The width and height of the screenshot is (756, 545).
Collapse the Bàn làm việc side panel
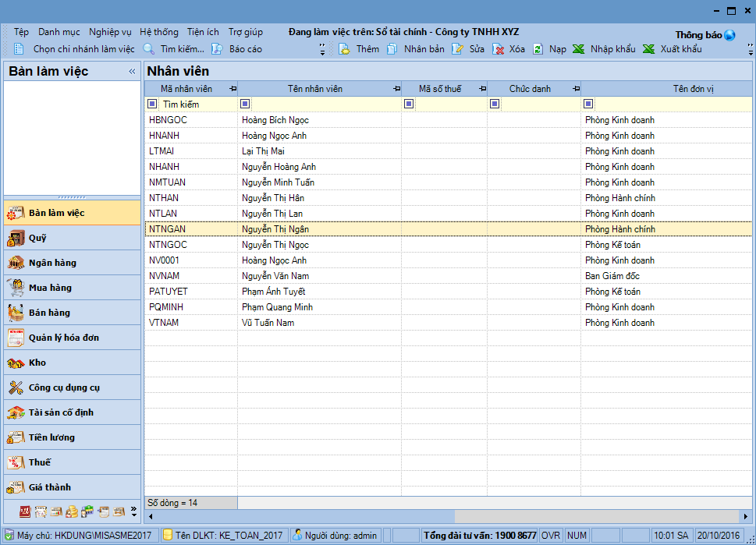(132, 72)
